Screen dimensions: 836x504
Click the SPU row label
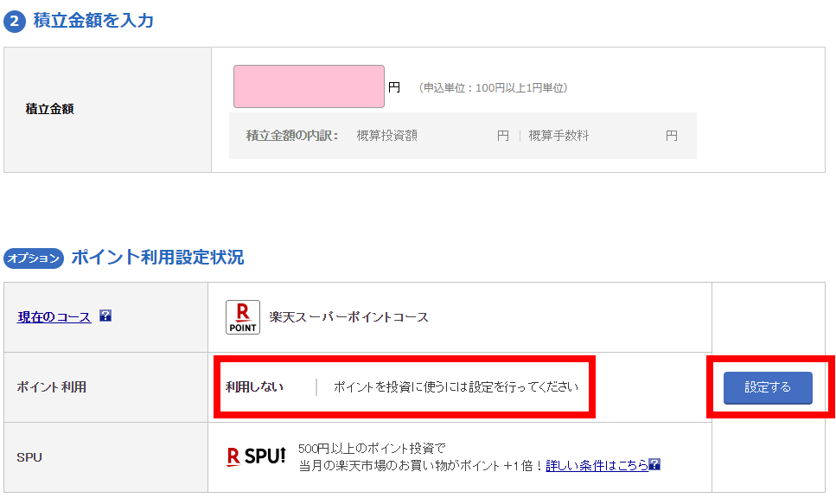coord(29,457)
